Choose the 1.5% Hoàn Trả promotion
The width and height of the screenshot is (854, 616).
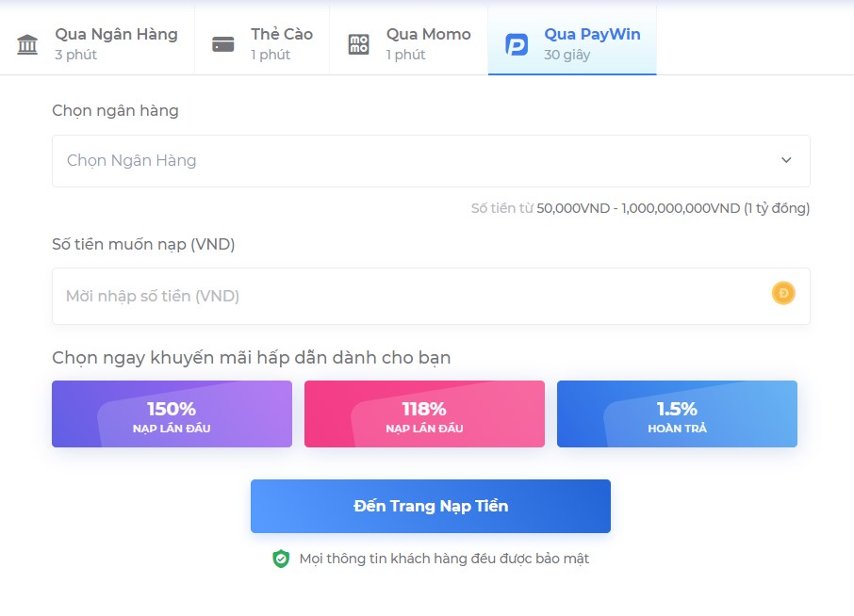(677, 414)
